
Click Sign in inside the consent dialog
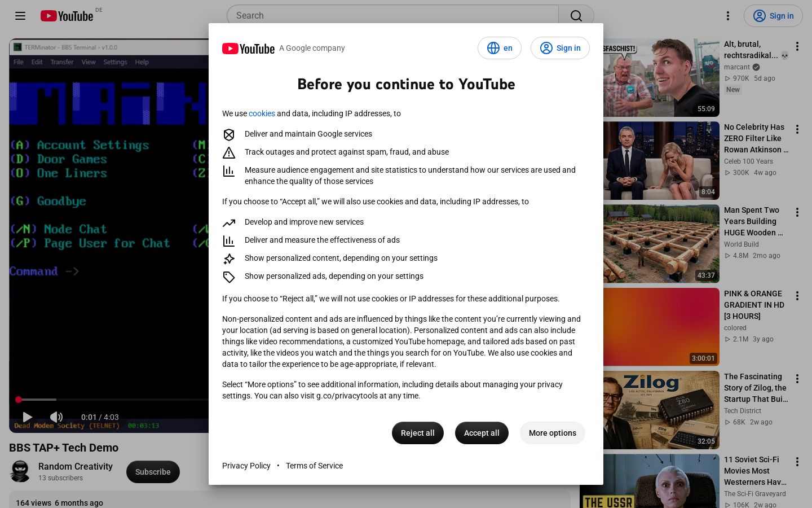[x=560, y=48]
